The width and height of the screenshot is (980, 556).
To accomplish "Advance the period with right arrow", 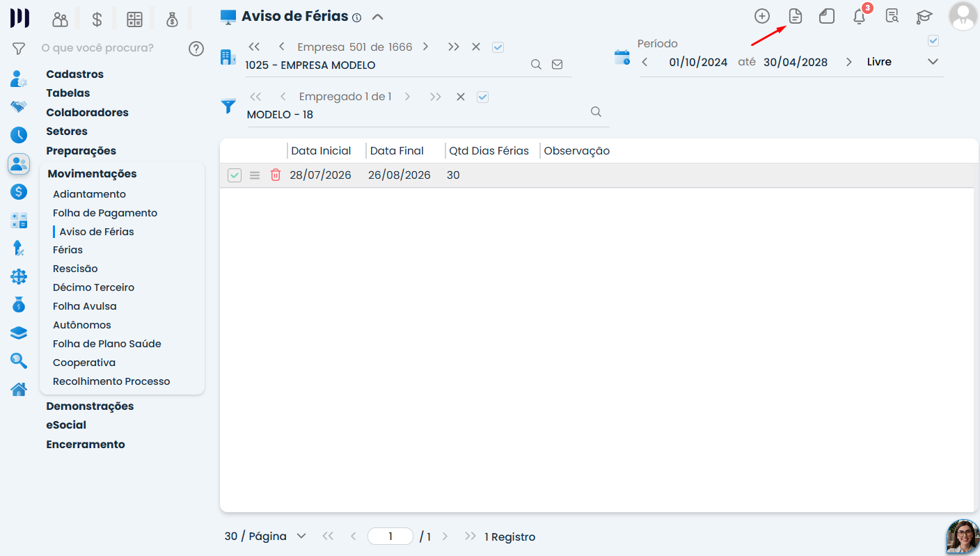I will (x=848, y=62).
